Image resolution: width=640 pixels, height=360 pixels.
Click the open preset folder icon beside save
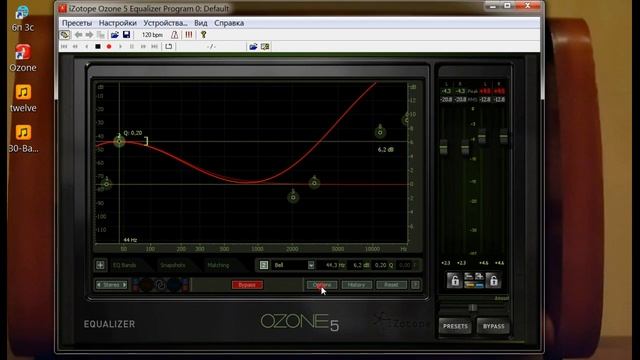click(x=115, y=35)
